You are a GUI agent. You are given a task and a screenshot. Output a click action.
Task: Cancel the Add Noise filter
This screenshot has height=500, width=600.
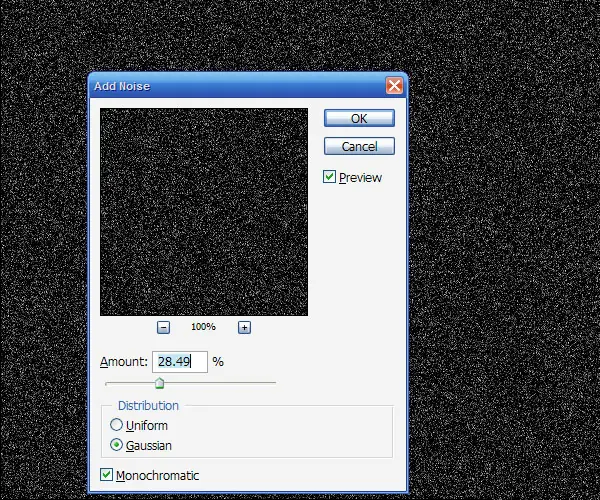[x=359, y=146]
